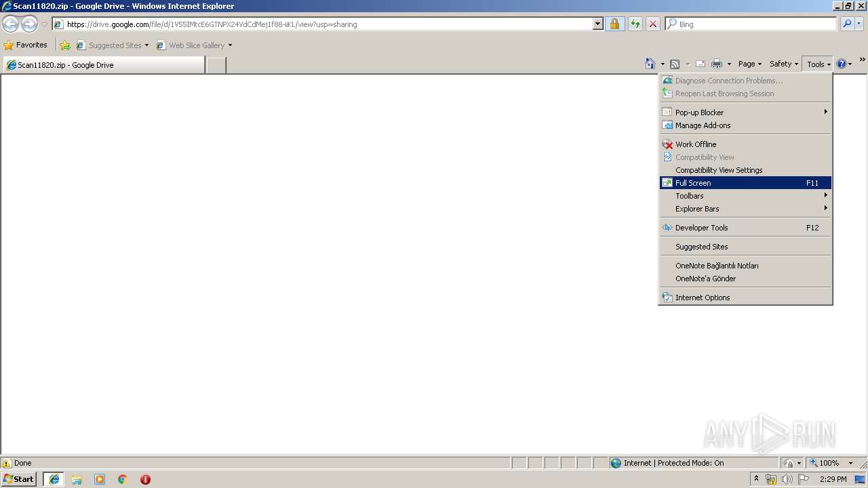Open Windows Media Player taskbar icon
The width and height of the screenshot is (868, 488).
click(x=100, y=479)
